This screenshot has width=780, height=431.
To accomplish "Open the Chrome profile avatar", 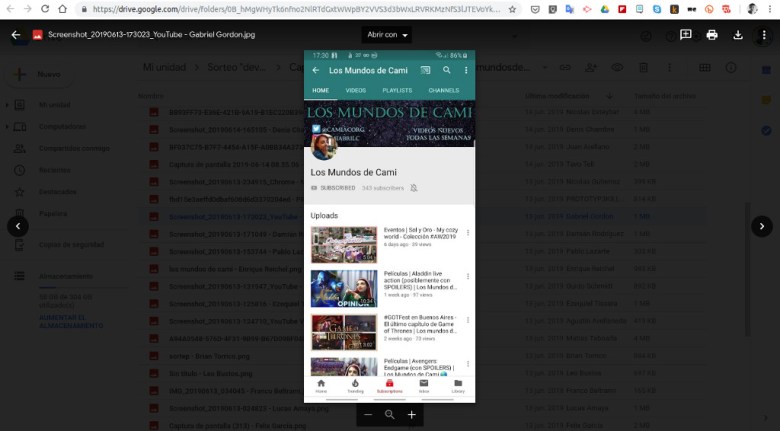I will click(752, 9).
